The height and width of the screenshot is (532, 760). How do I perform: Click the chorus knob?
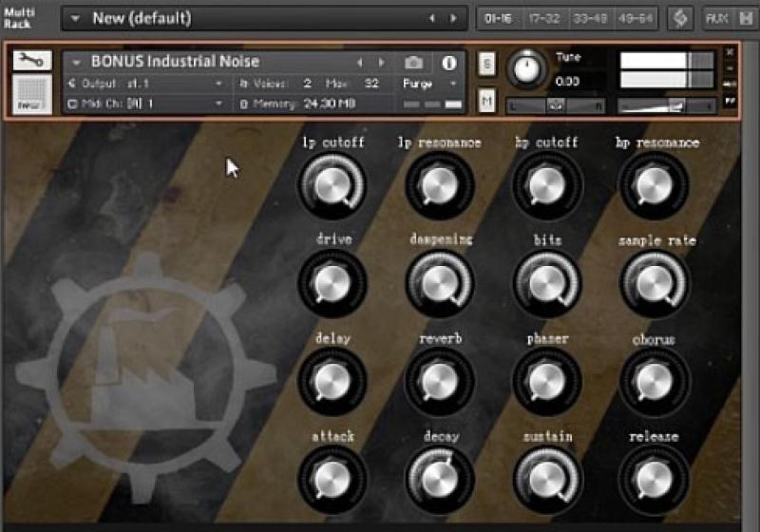click(x=654, y=381)
